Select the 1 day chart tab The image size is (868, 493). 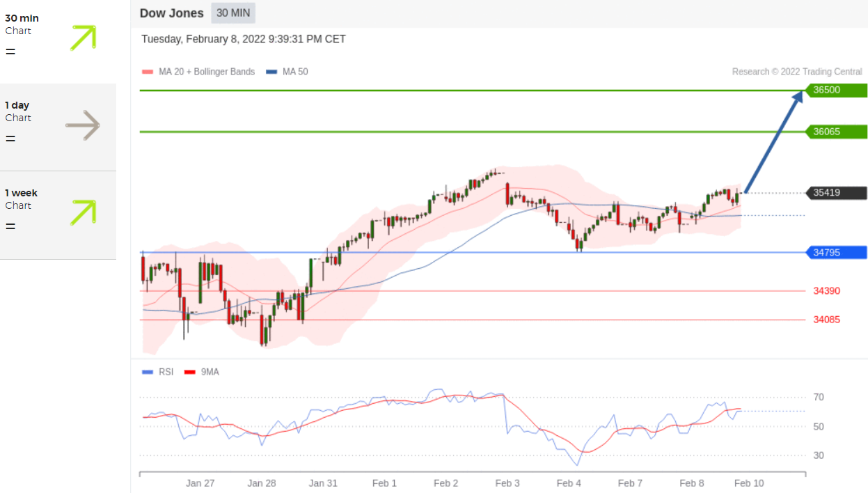pyautogui.click(x=58, y=127)
